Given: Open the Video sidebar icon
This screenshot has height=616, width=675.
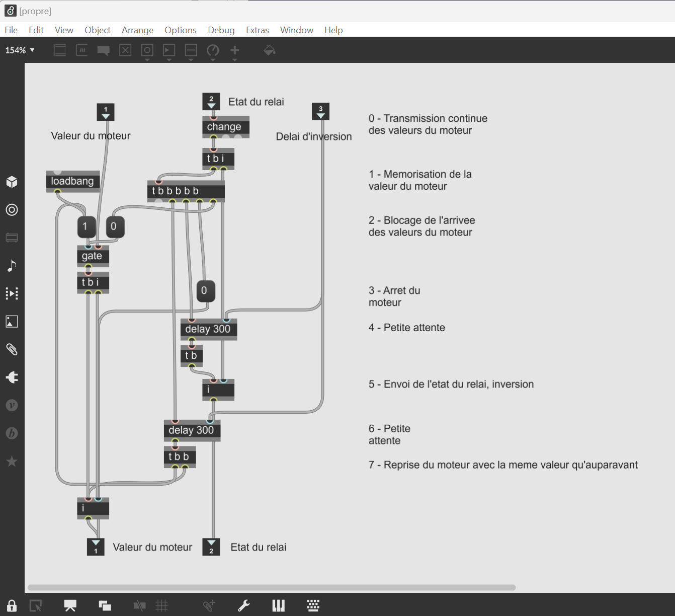Looking at the screenshot, I should pyautogui.click(x=12, y=293).
